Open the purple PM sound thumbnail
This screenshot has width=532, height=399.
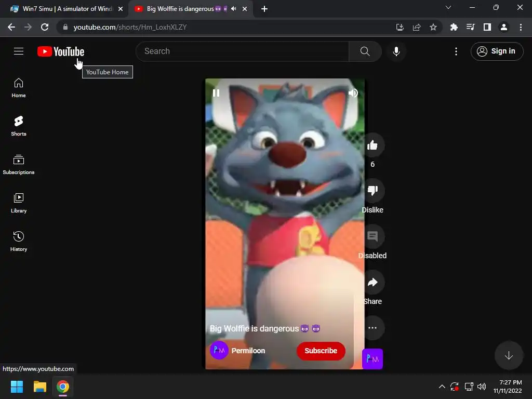click(x=373, y=358)
